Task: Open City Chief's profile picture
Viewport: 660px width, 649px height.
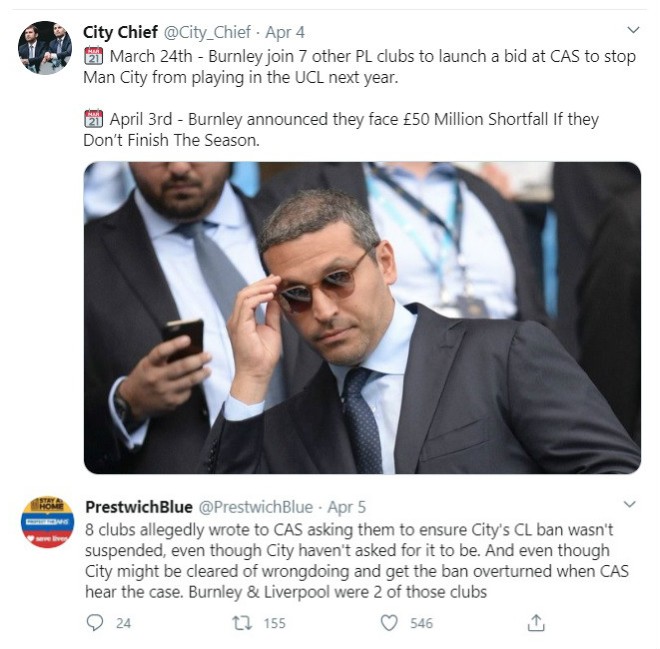Action: tap(45, 47)
